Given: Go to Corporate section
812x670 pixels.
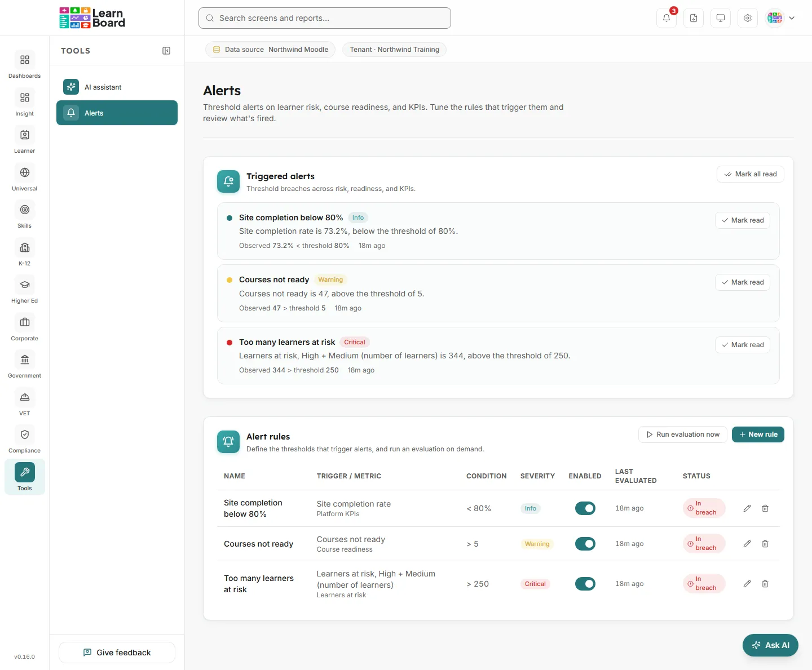Looking at the screenshot, I should tap(25, 327).
